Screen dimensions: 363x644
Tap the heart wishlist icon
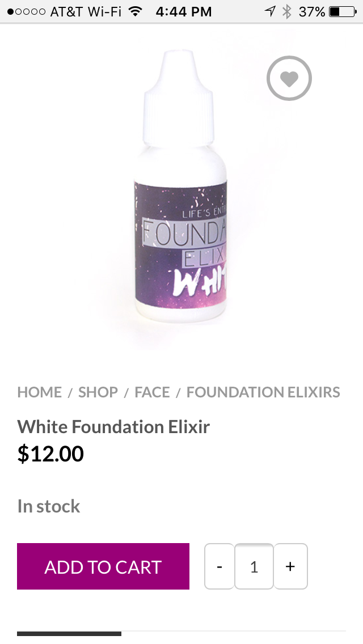(x=289, y=78)
